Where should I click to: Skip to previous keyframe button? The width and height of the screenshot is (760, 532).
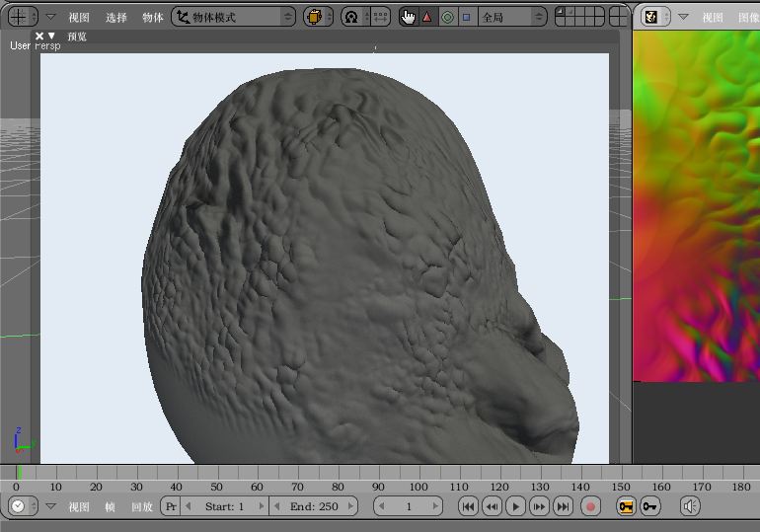[492, 506]
